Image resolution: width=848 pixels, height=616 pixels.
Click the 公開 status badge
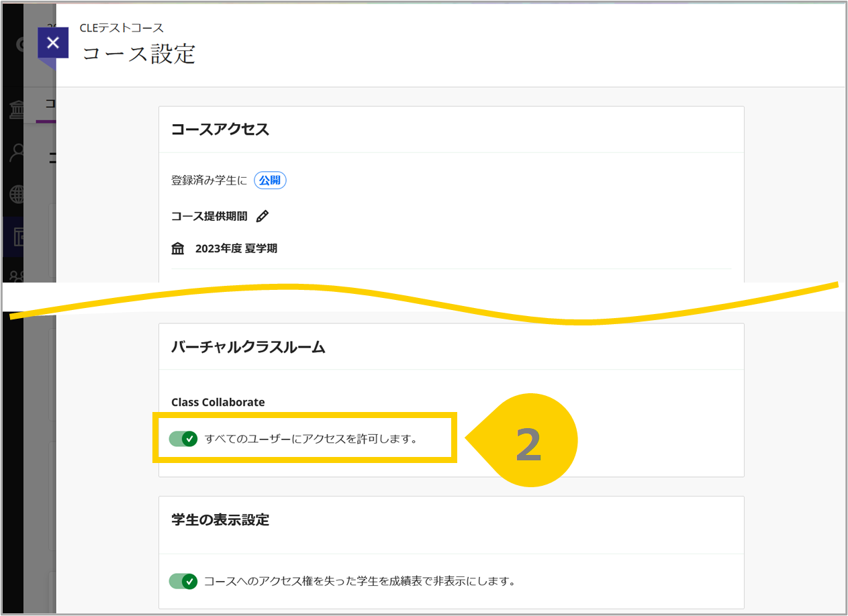(x=270, y=181)
